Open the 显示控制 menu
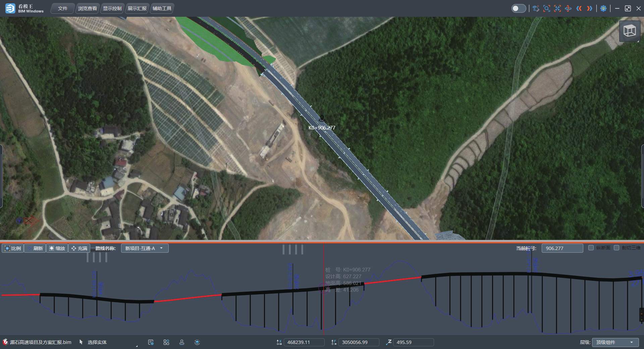 (x=112, y=8)
